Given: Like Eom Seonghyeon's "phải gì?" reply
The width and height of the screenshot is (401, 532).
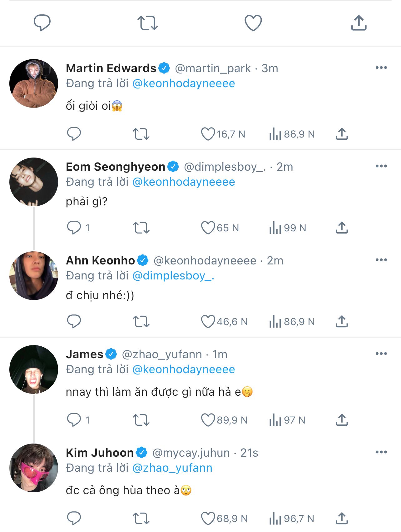Looking at the screenshot, I should click(208, 228).
